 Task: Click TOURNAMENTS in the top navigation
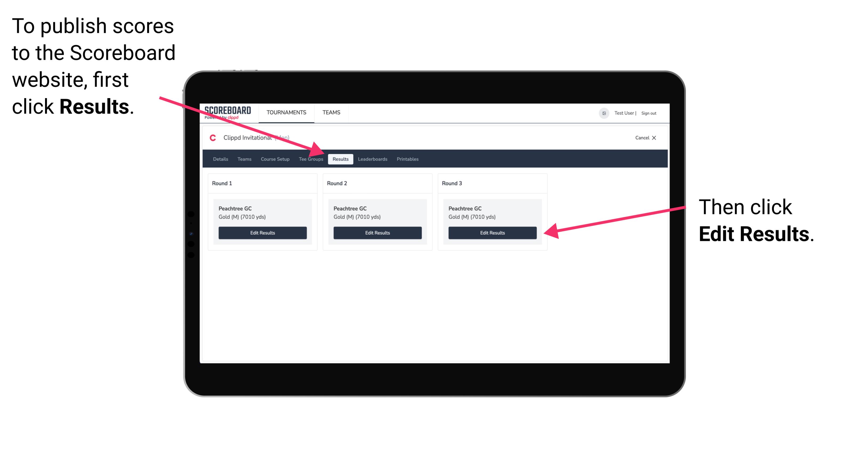pos(286,112)
